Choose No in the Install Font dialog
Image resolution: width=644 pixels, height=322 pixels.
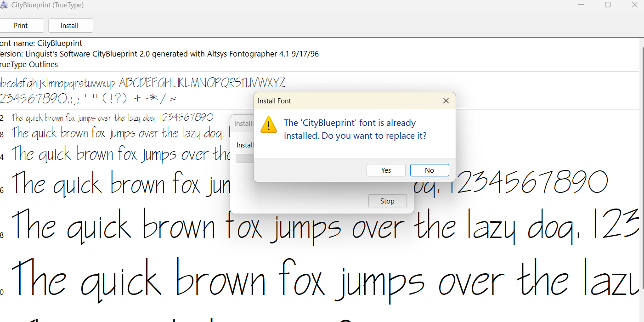tap(429, 170)
